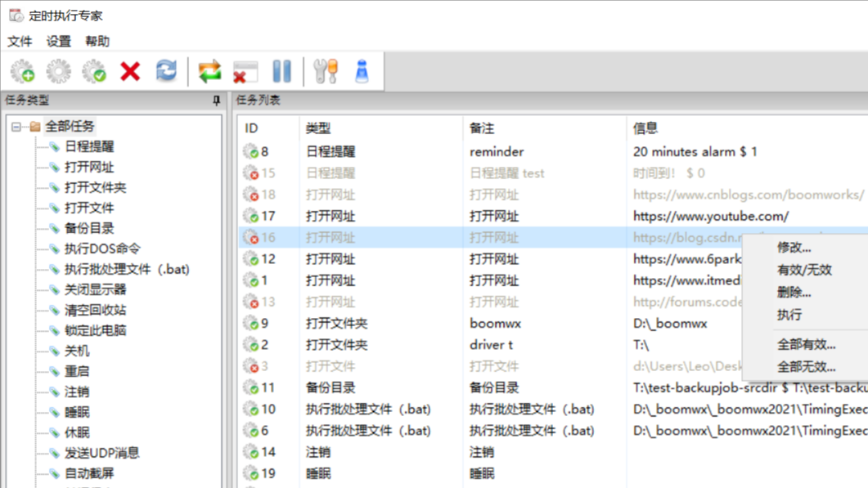This screenshot has width=868, height=488.
Task: Click the pause tasks icon
Action: (282, 71)
